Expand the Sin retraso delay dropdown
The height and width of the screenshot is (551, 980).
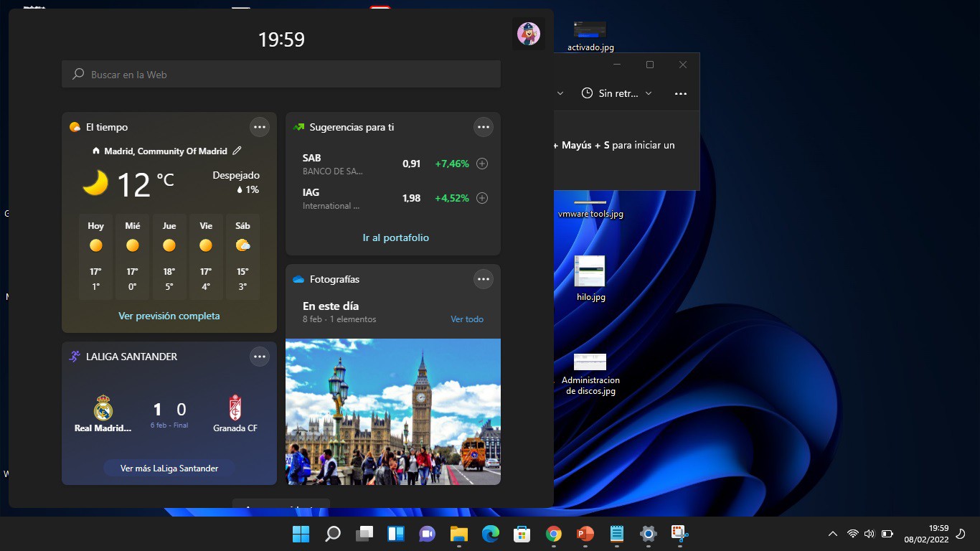(616, 93)
